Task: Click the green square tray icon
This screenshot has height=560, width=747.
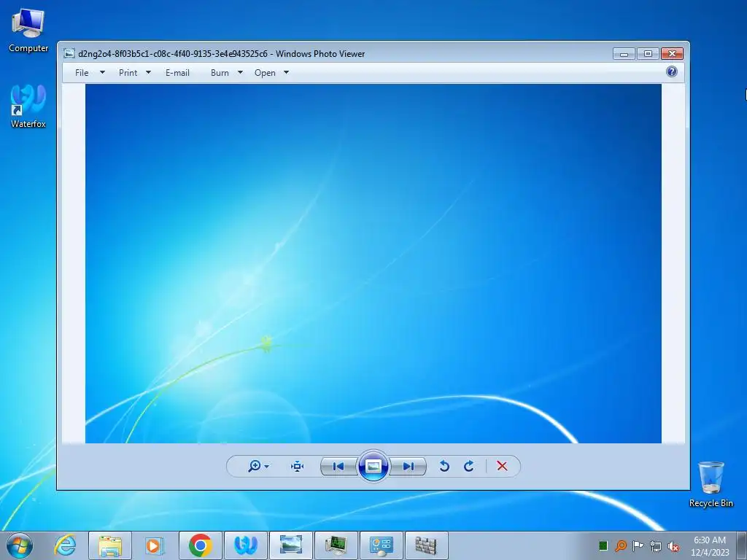Action: (603, 545)
